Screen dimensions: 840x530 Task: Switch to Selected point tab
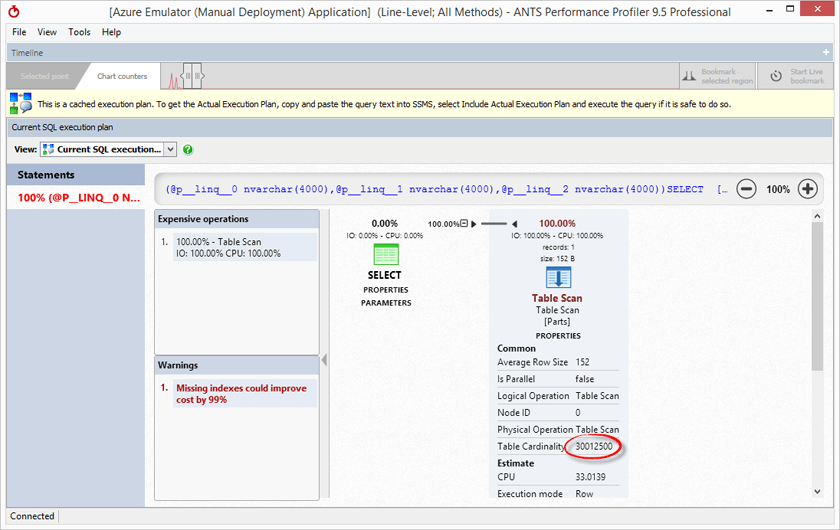point(44,76)
